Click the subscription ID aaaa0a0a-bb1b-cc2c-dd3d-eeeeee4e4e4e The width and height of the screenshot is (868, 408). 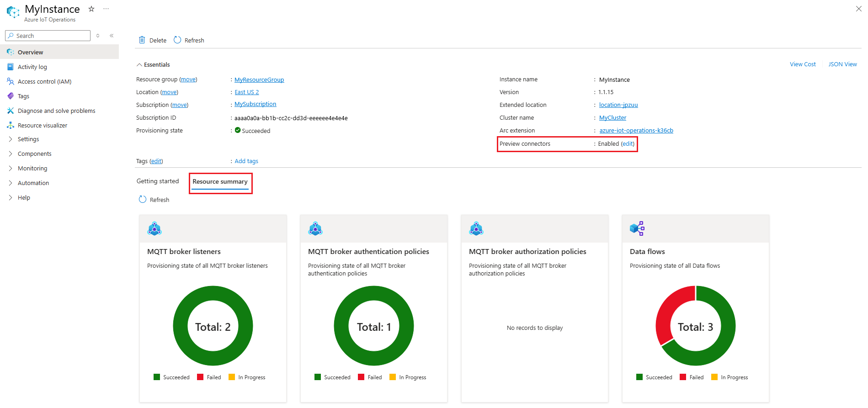[291, 118]
